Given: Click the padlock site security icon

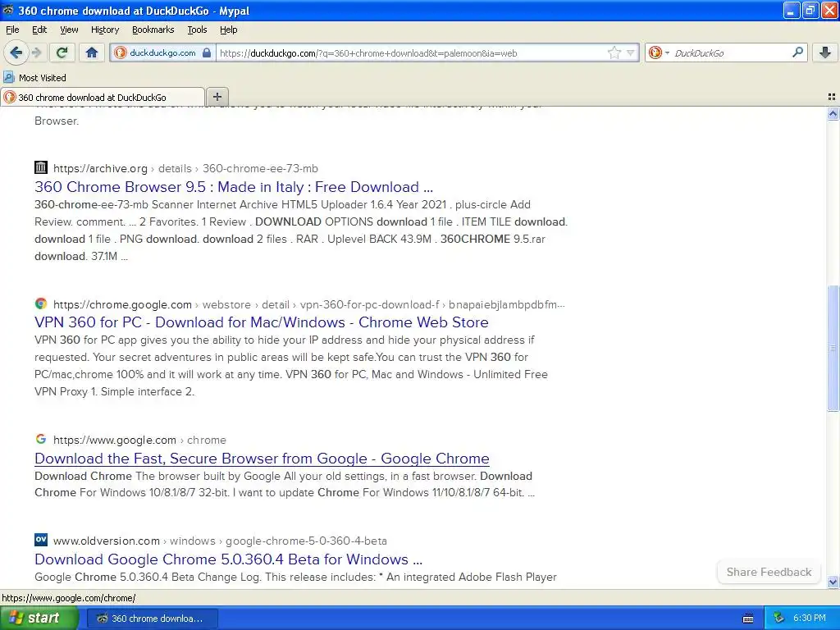Looking at the screenshot, I should pos(206,52).
